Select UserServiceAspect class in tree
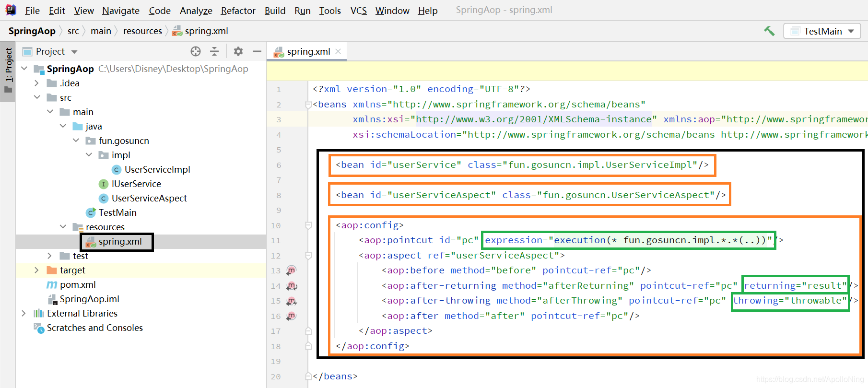The width and height of the screenshot is (868, 388). tap(149, 198)
